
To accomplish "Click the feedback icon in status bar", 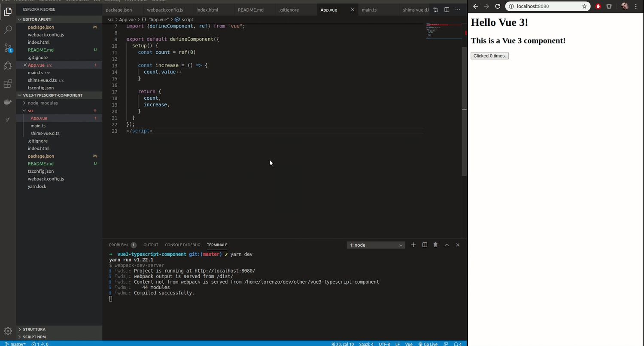I will [x=446, y=344].
